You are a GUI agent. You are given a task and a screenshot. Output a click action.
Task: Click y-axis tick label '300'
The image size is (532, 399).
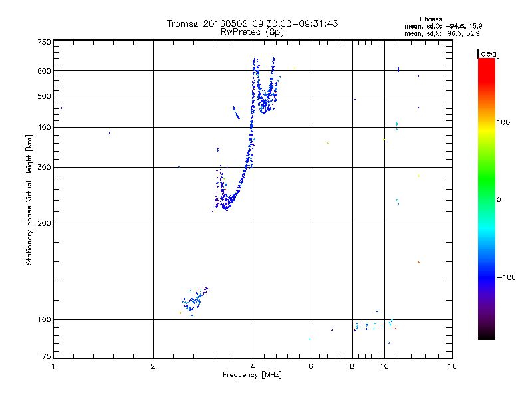click(x=44, y=168)
